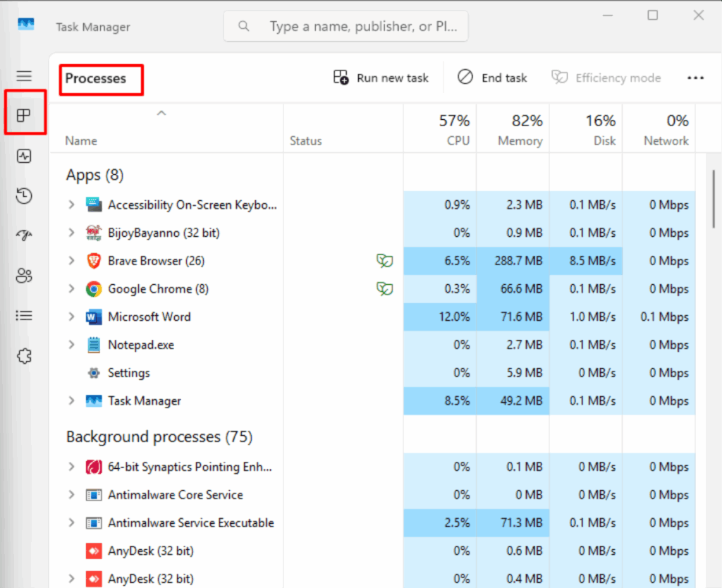The width and height of the screenshot is (722, 588).
Task: Click the Notepad.exe icon
Action: click(94, 345)
